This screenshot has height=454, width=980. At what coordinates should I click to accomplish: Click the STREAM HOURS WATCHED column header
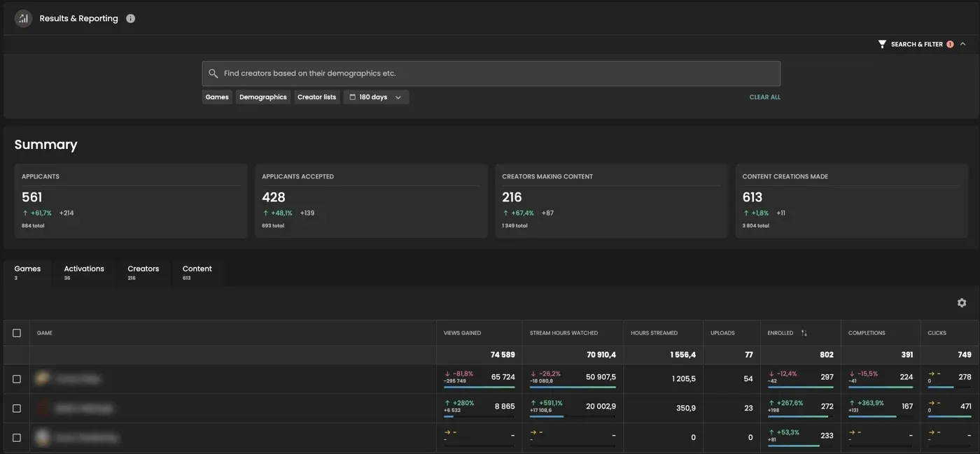[564, 333]
